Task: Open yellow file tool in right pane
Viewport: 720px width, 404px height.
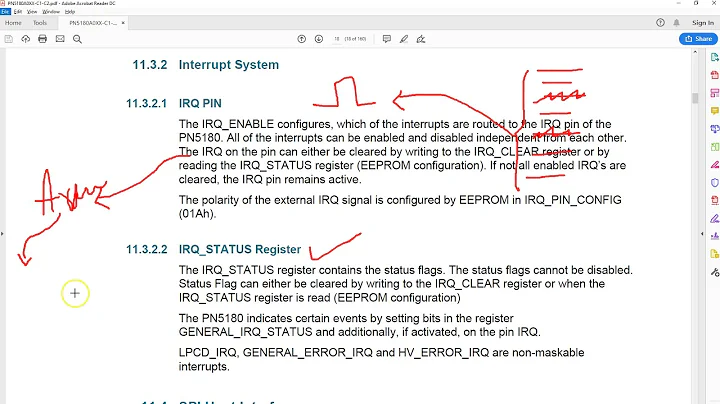Action: (714, 254)
